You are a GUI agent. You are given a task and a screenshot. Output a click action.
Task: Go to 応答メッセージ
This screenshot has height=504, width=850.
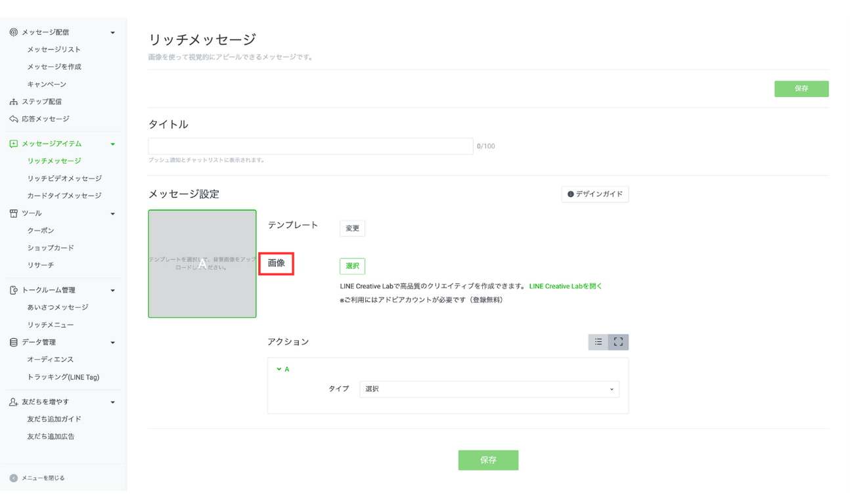tap(45, 119)
